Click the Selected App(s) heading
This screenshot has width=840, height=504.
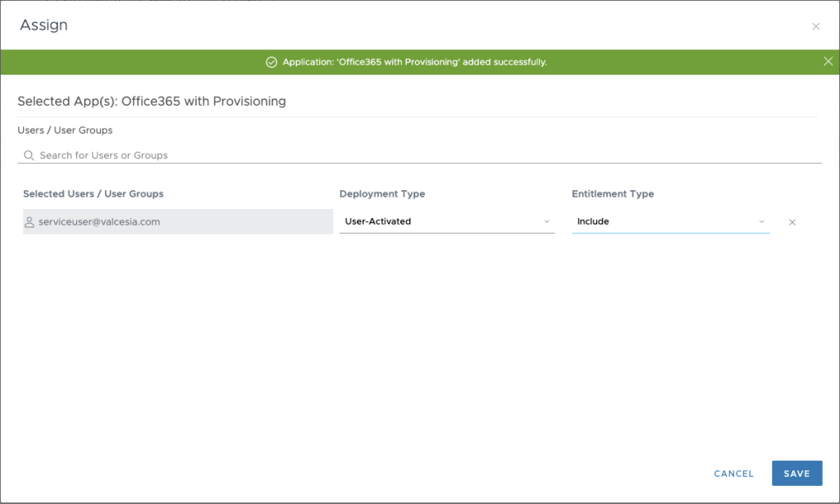click(152, 102)
